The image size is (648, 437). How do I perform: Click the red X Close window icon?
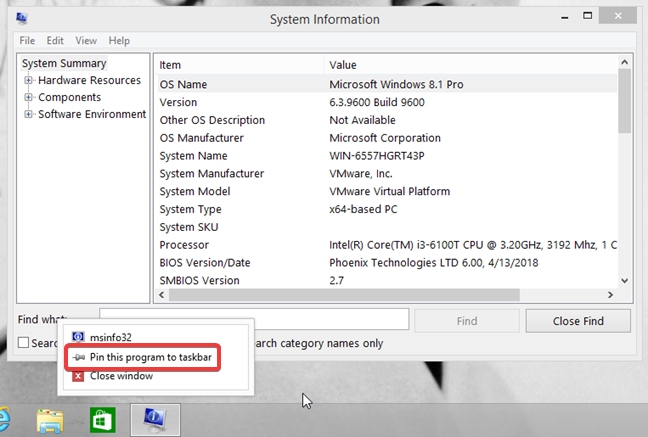(x=78, y=376)
